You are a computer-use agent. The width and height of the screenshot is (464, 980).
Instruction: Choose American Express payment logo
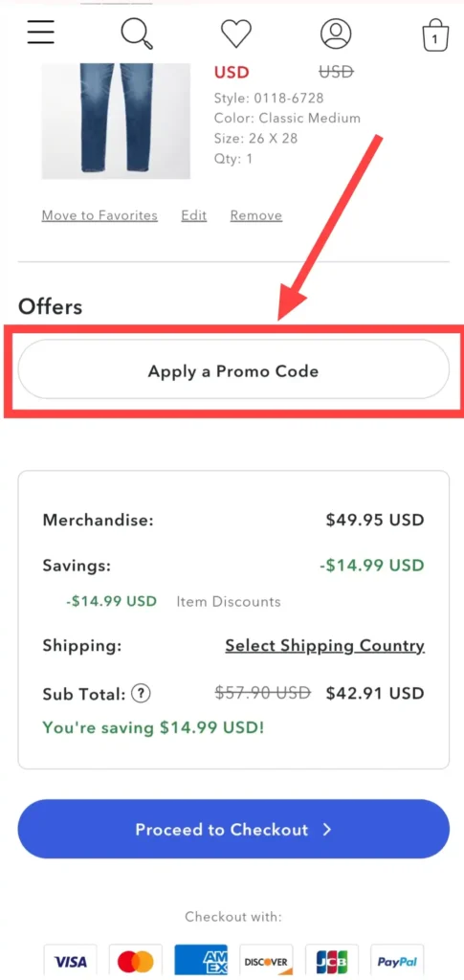201,961
